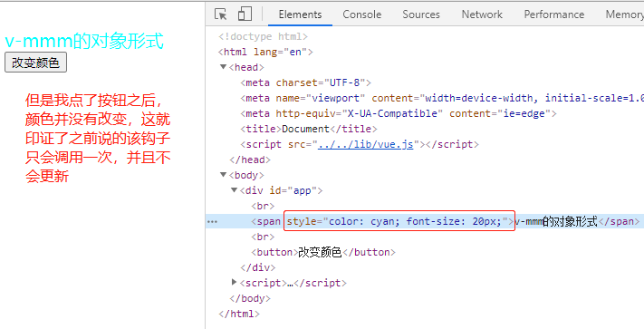Select the <br> row below the span

pos(263,237)
